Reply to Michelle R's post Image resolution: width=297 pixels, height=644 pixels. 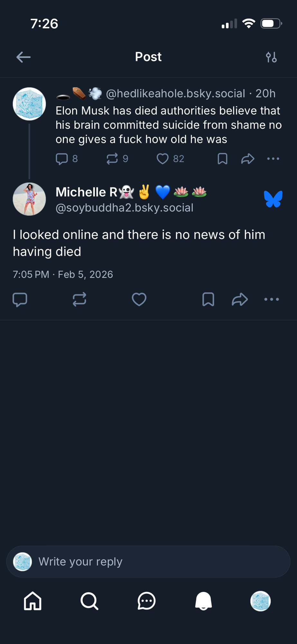[20, 299]
